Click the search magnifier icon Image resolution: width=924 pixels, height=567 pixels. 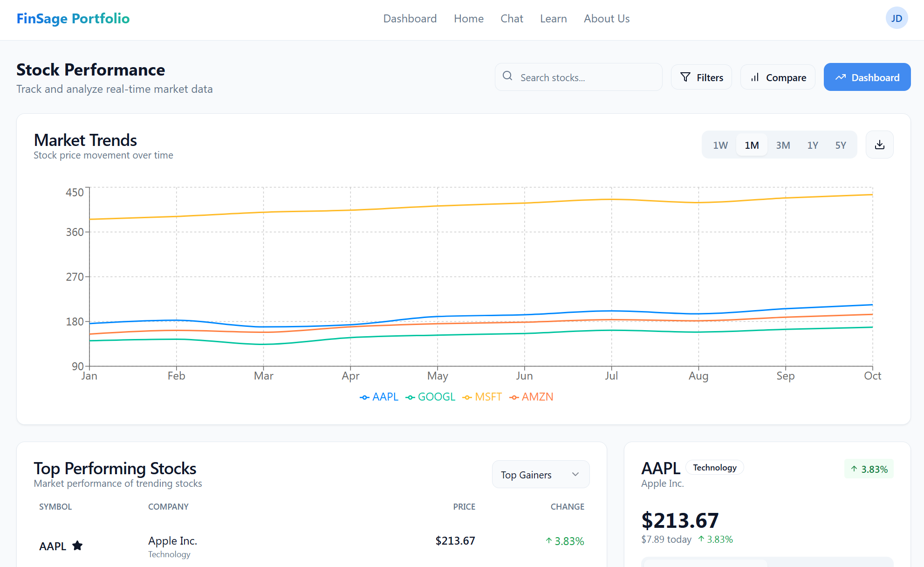tap(507, 76)
